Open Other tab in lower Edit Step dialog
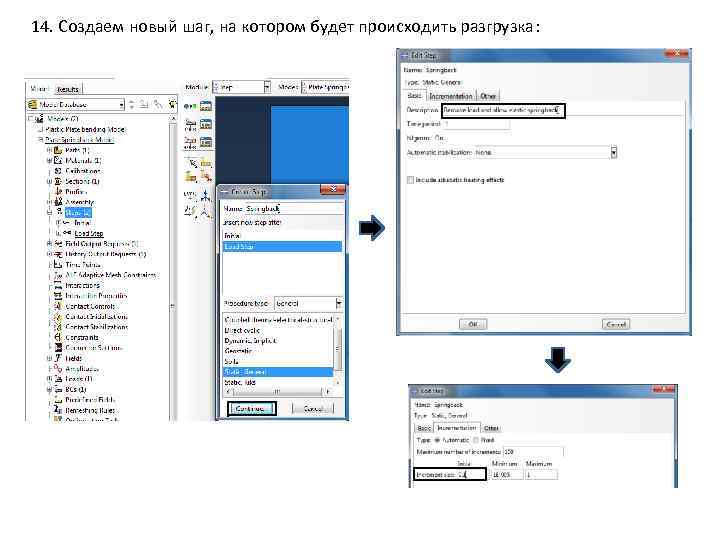 491,428
